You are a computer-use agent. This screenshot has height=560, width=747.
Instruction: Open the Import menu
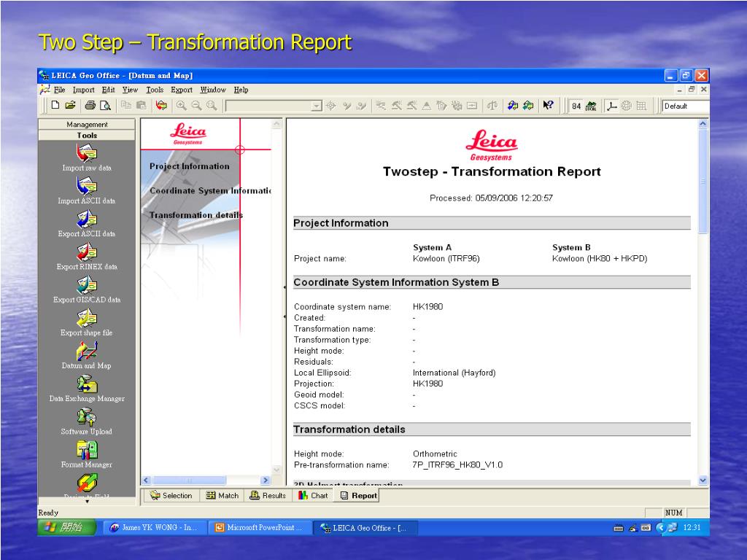(83, 90)
